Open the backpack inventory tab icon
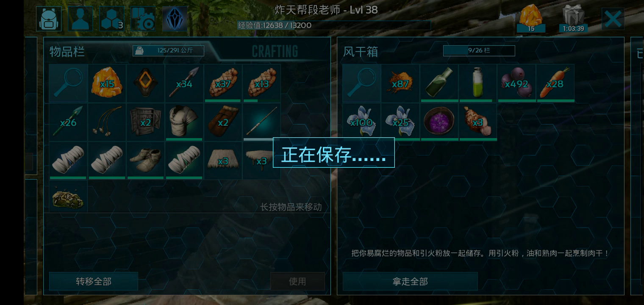Viewport: 644px width, 305px height. point(49,19)
